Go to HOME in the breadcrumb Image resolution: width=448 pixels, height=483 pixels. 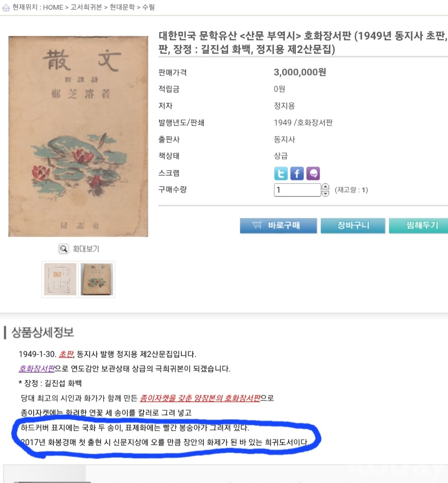click(53, 8)
